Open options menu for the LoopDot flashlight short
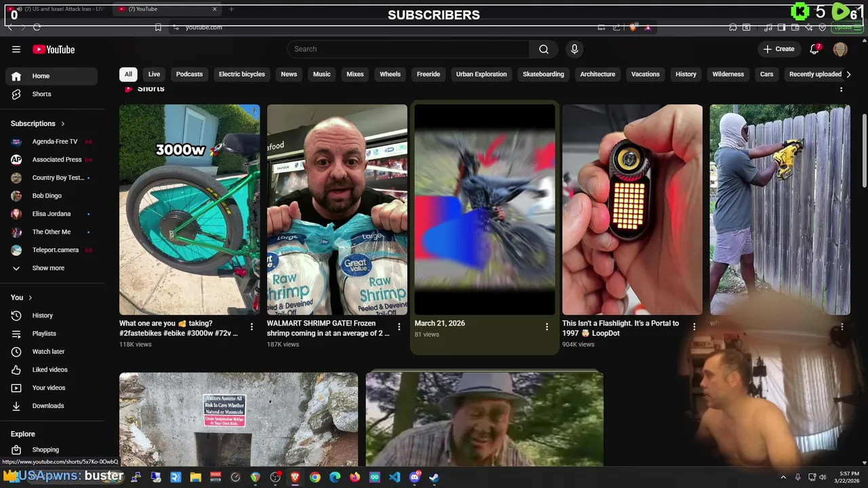This screenshot has height=488, width=868. (694, 327)
